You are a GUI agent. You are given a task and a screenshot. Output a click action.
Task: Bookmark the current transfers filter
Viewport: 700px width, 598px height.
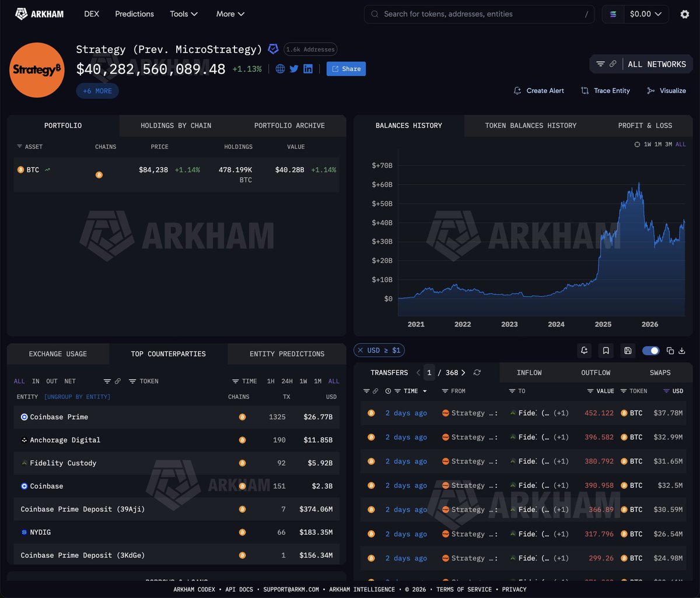[606, 350]
